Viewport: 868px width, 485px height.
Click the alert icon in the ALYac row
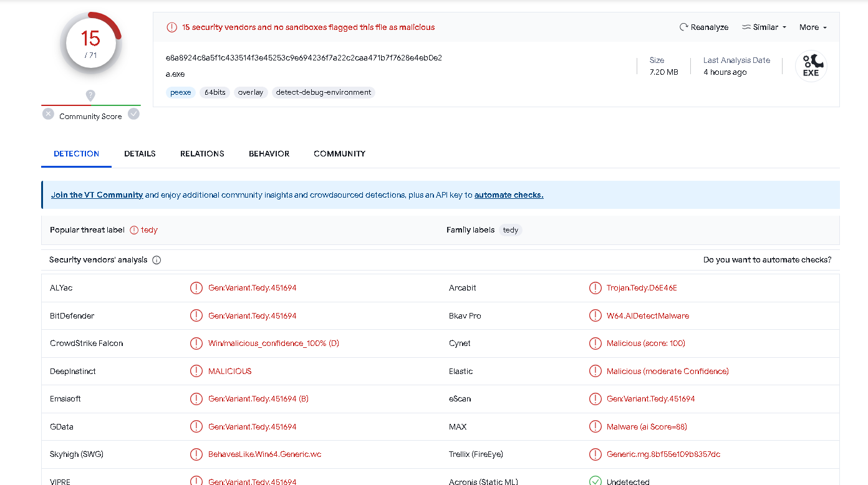pos(196,288)
